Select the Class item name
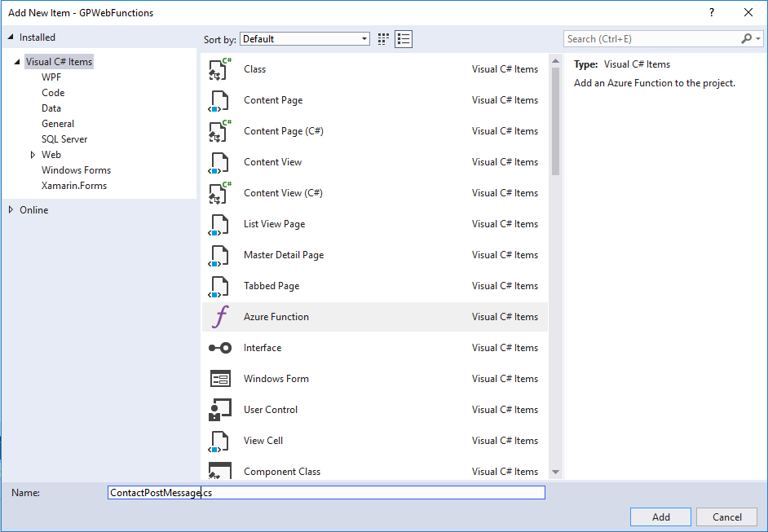The height and width of the screenshot is (532, 768). (x=254, y=69)
